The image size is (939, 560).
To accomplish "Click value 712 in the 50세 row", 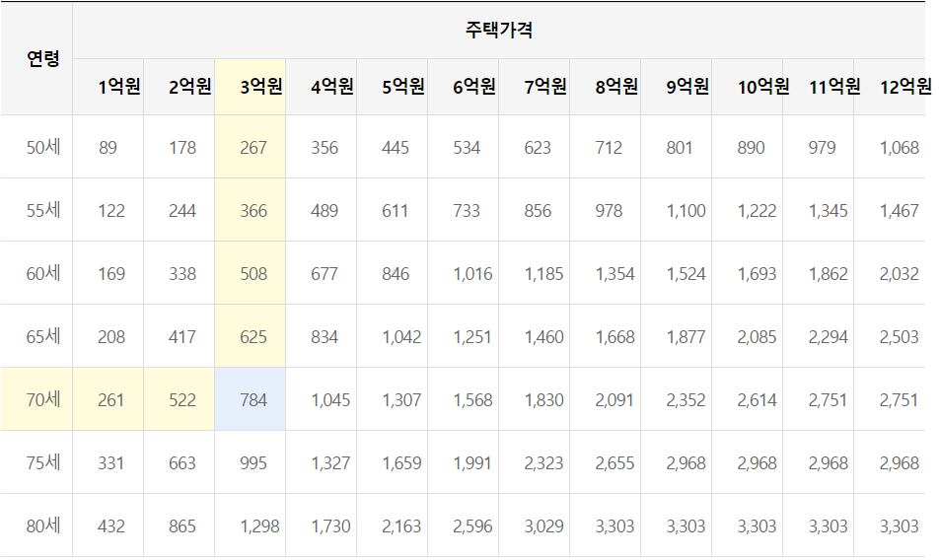I will tap(609, 147).
